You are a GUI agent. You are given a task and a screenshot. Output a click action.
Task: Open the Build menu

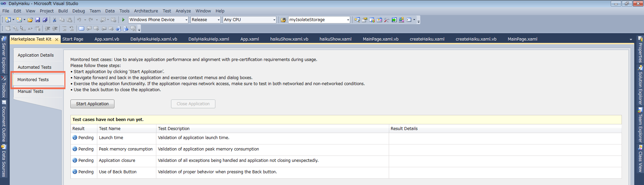coord(63,11)
